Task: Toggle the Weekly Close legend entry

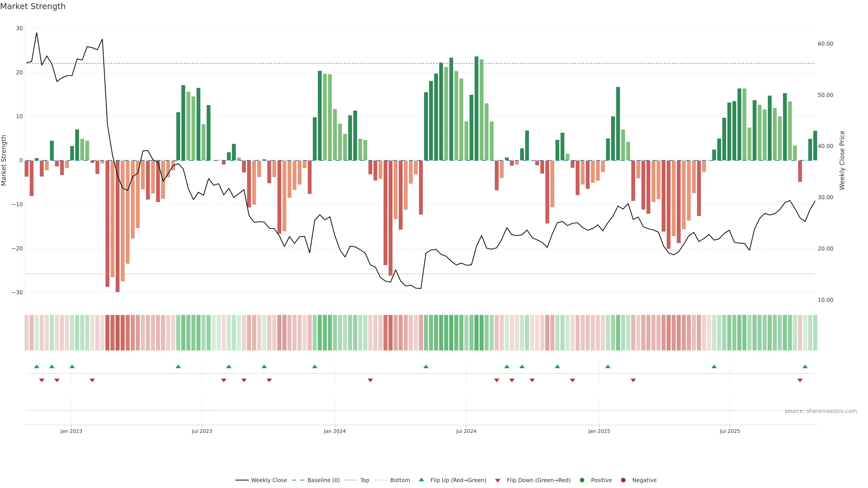Action: (x=269, y=480)
